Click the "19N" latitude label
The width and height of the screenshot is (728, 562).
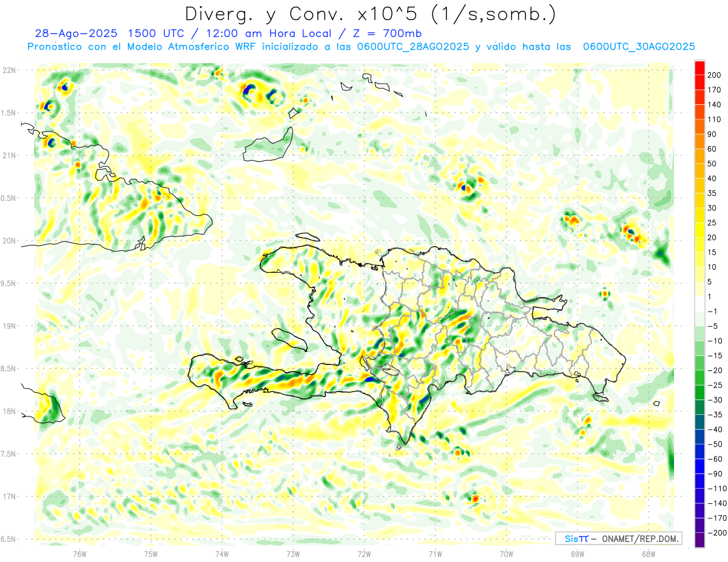[9, 326]
